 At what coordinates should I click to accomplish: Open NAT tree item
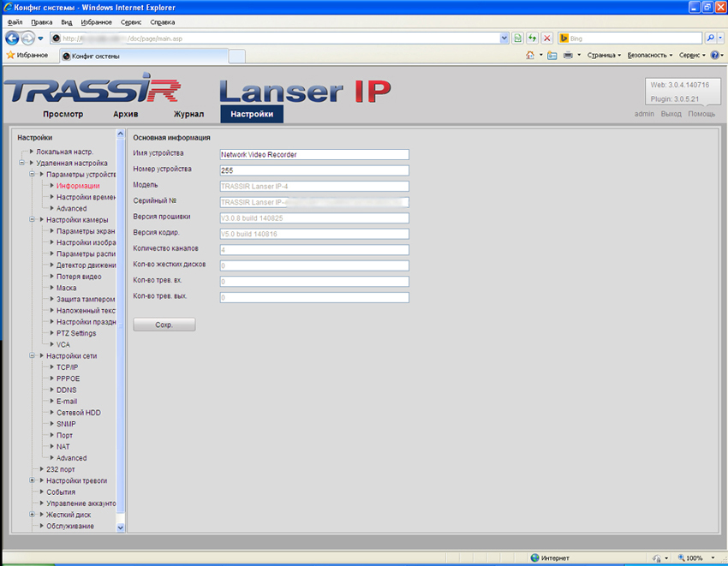(x=63, y=447)
